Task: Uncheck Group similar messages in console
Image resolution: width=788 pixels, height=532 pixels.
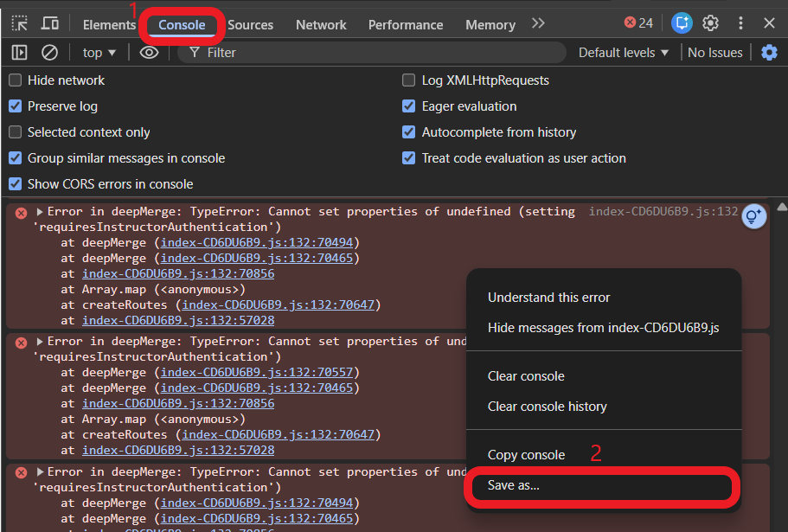Action: (x=16, y=158)
